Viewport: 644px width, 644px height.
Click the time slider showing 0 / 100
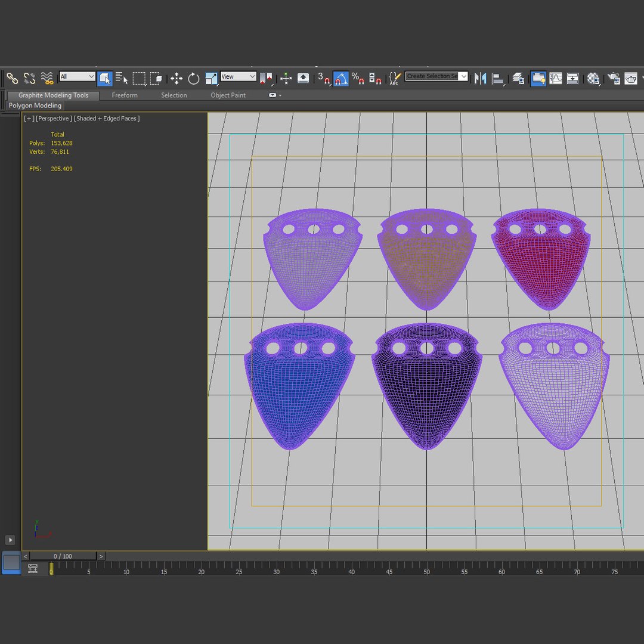click(x=63, y=556)
